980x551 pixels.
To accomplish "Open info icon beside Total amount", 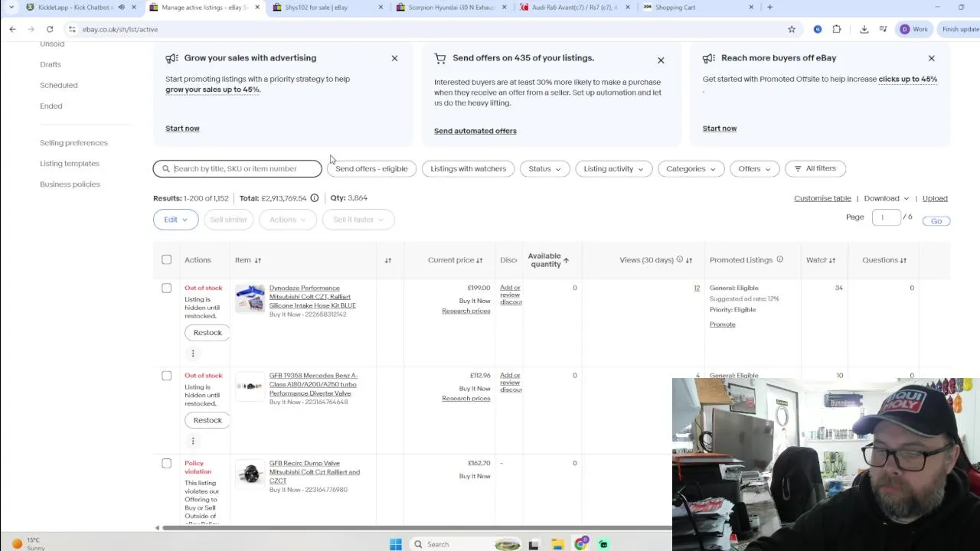I will (x=314, y=198).
